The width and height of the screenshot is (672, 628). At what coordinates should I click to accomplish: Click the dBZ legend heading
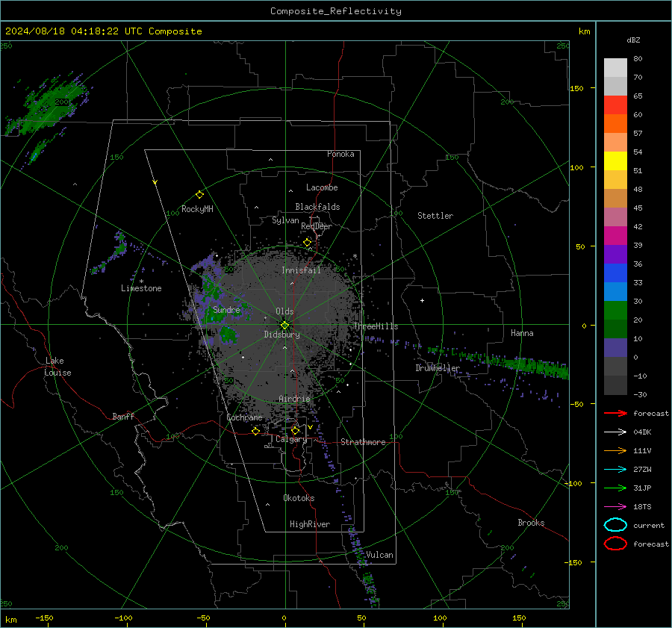(633, 40)
